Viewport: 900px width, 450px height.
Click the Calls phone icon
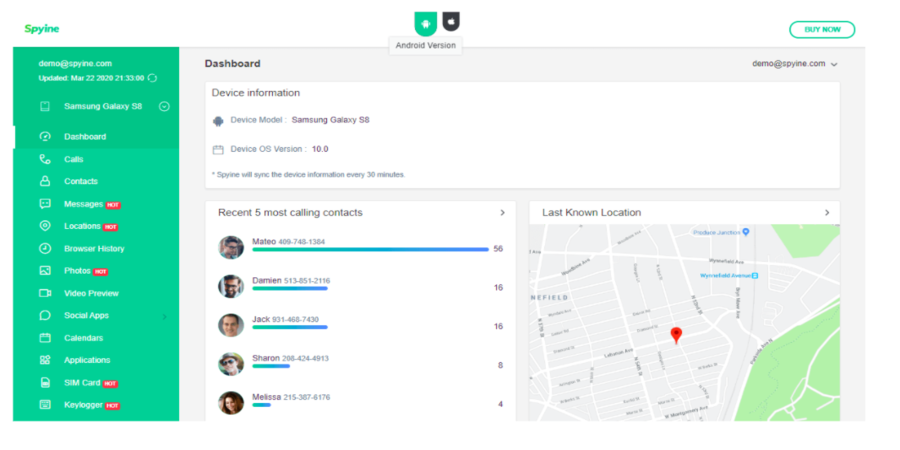point(45,159)
